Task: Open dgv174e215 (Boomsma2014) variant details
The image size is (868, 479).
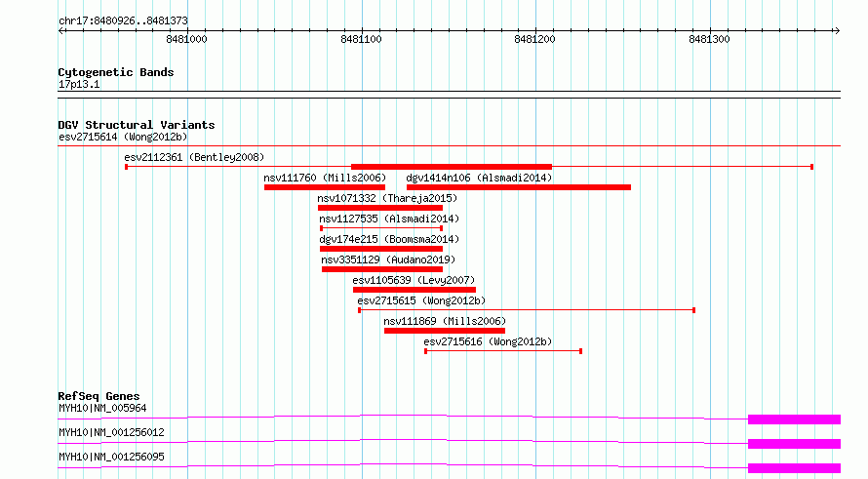Action: 389,239
